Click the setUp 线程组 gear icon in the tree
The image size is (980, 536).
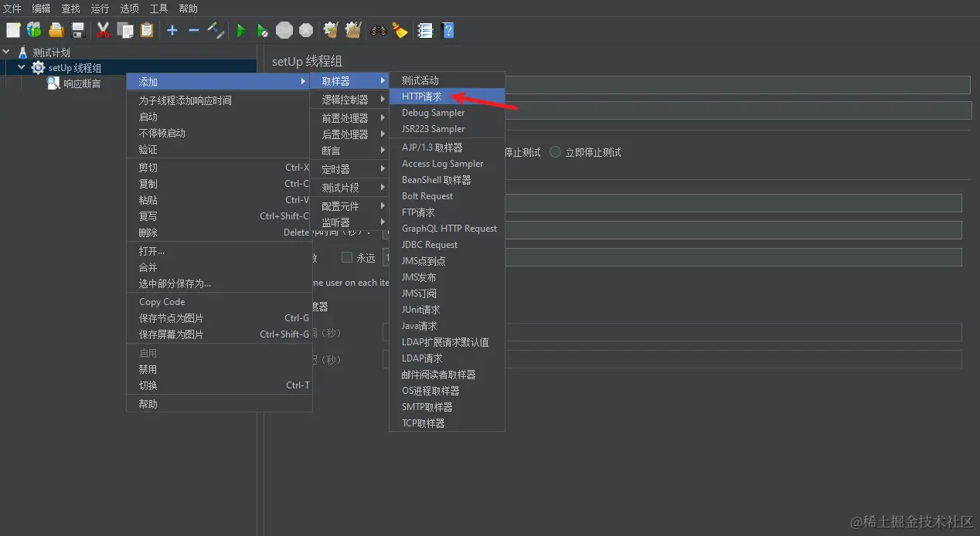click(38, 68)
